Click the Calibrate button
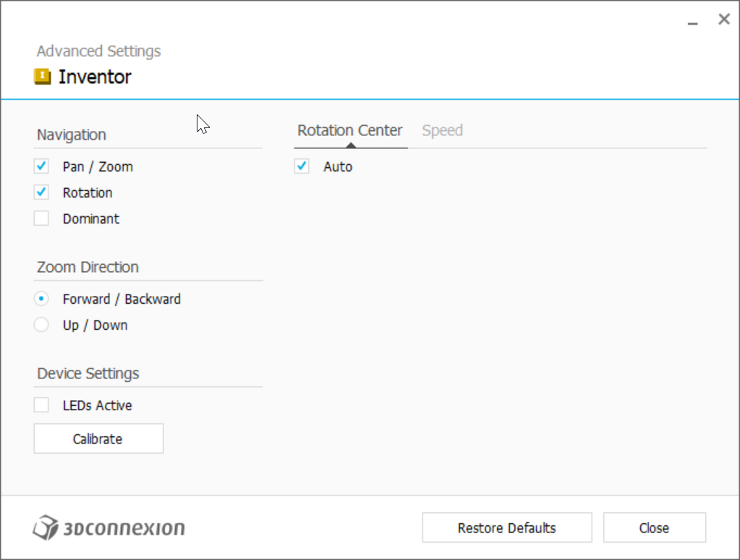This screenshot has width=740, height=560. tap(98, 438)
